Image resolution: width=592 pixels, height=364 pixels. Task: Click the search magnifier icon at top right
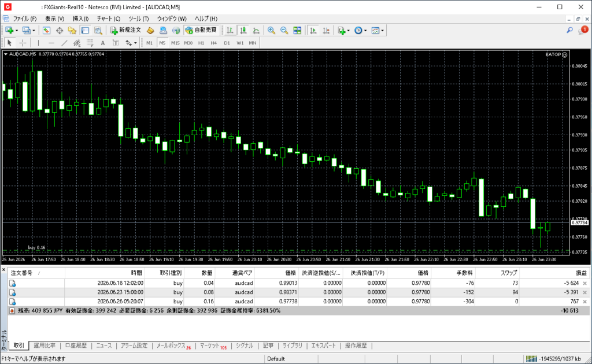[569, 30]
